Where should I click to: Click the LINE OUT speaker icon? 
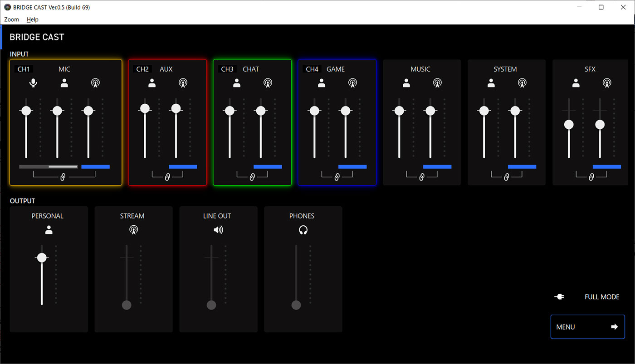click(218, 230)
